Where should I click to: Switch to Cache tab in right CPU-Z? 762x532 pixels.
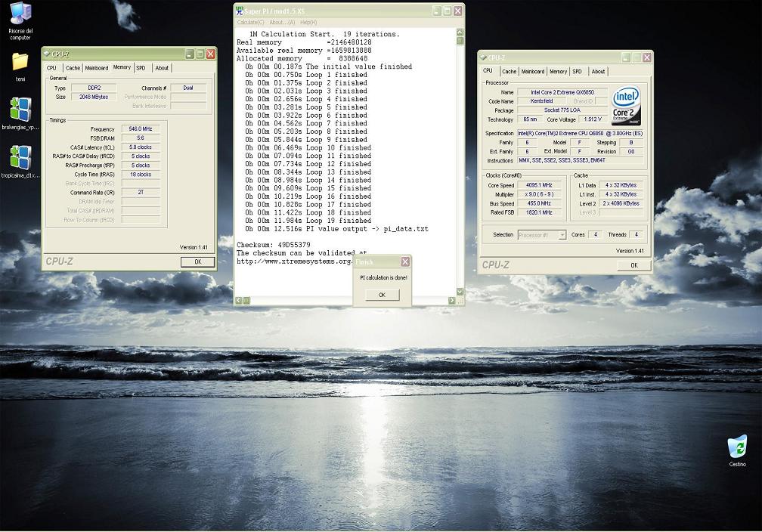click(510, 72)
